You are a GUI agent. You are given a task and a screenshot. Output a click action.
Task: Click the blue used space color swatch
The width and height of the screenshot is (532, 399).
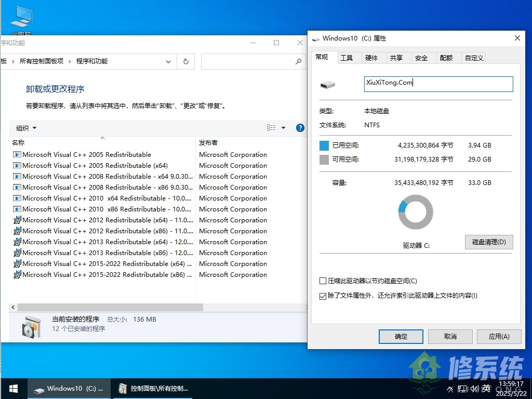click(x=324, y=145)
